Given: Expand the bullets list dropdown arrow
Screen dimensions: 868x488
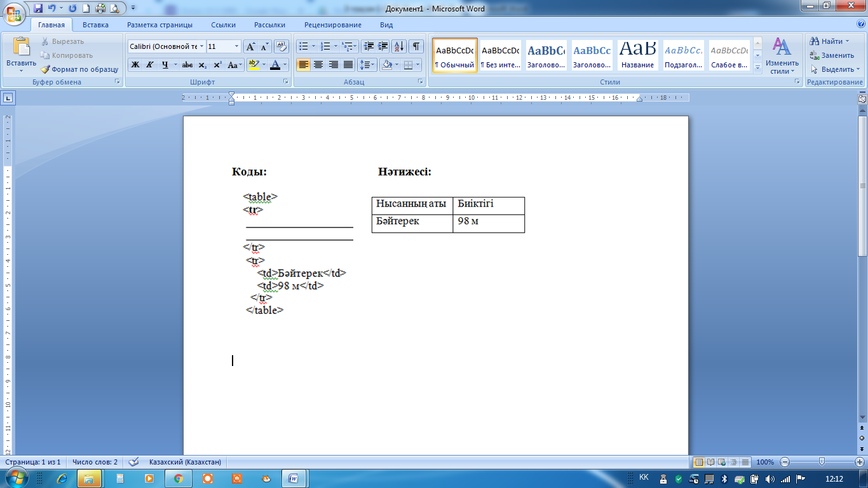Looking at the screenshot, I should click(x=313, y=46).
